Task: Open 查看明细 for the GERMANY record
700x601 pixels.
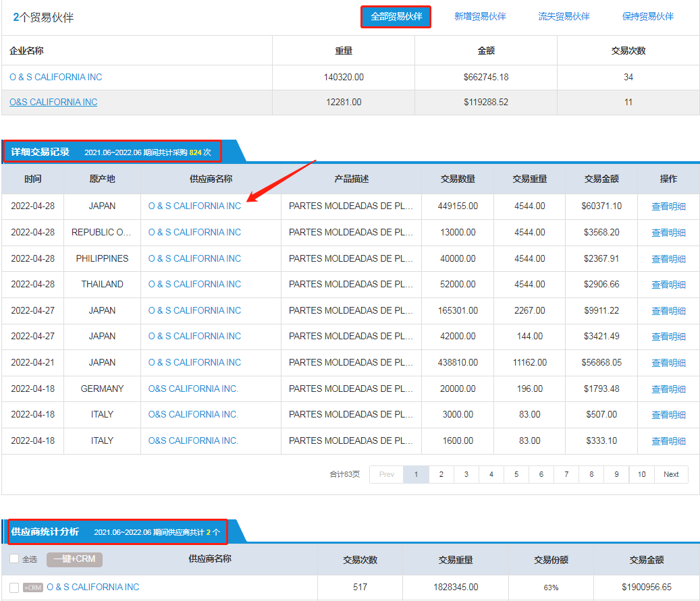Action: pyautogui.click(x=668, y=389)
